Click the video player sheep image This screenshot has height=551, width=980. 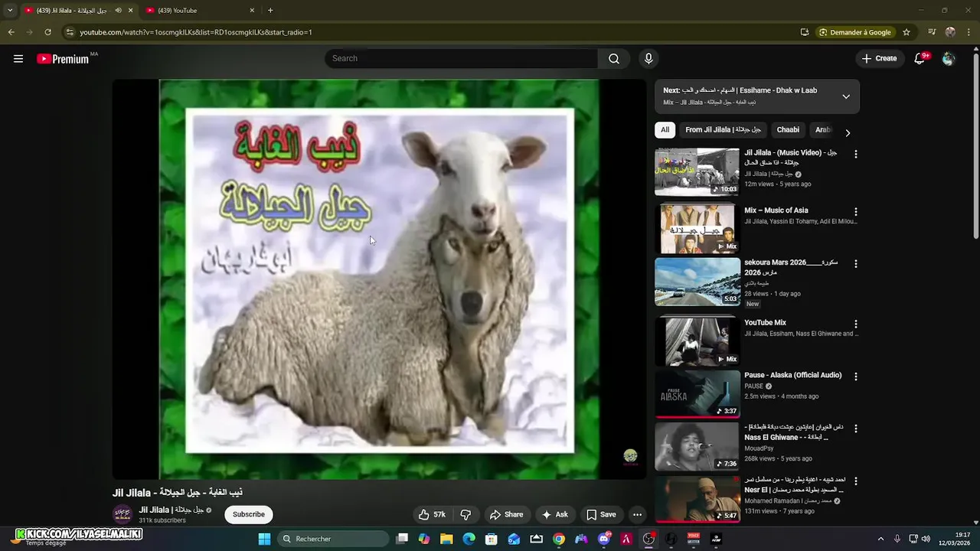[380, 279]
